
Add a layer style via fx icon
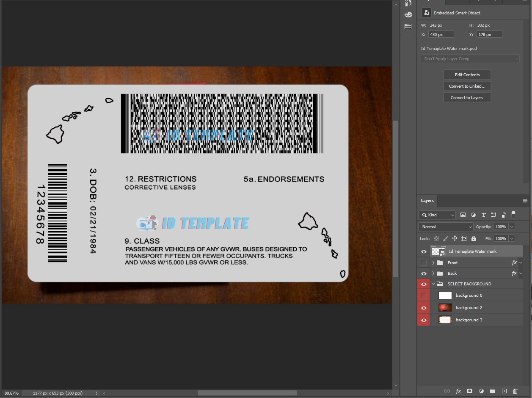tap(458, 391)
